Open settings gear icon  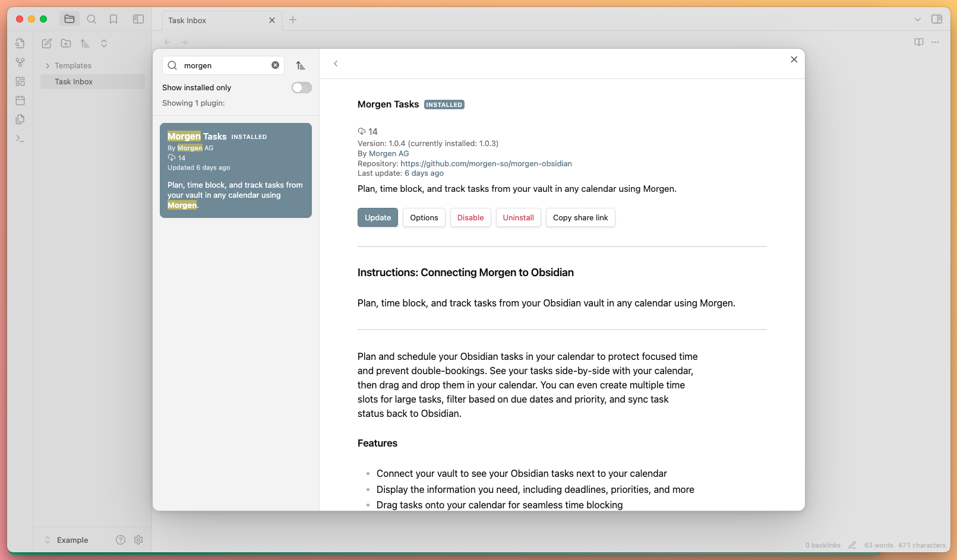(138, 540)
